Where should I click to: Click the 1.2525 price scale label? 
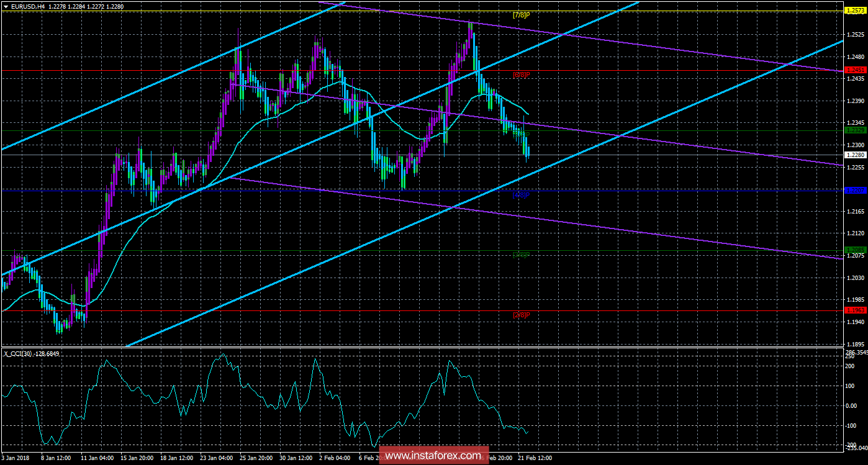(855, 34)
